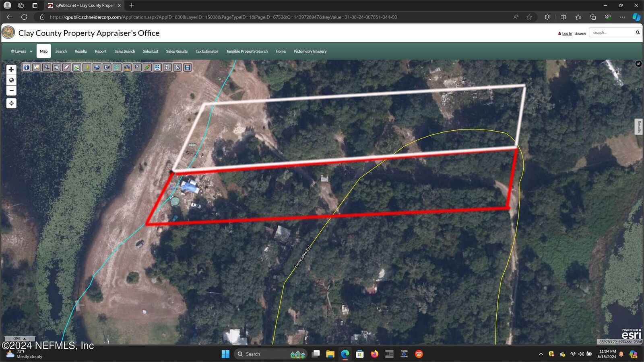
Task: Go to the Results tab
Action: point(81,51)
